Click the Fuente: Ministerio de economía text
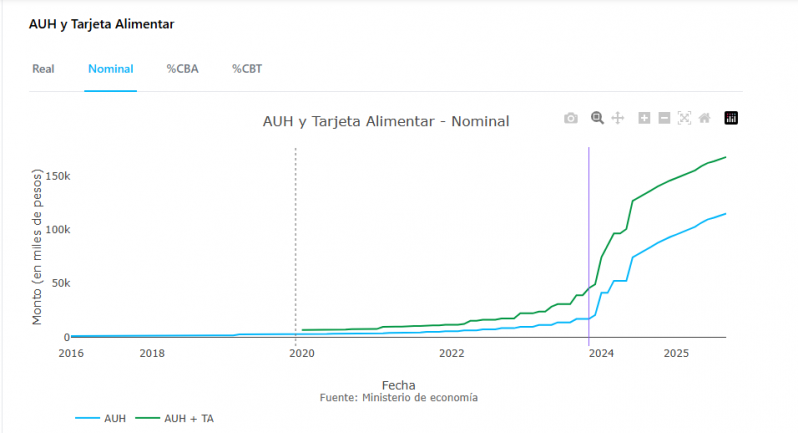 (398, 398)
